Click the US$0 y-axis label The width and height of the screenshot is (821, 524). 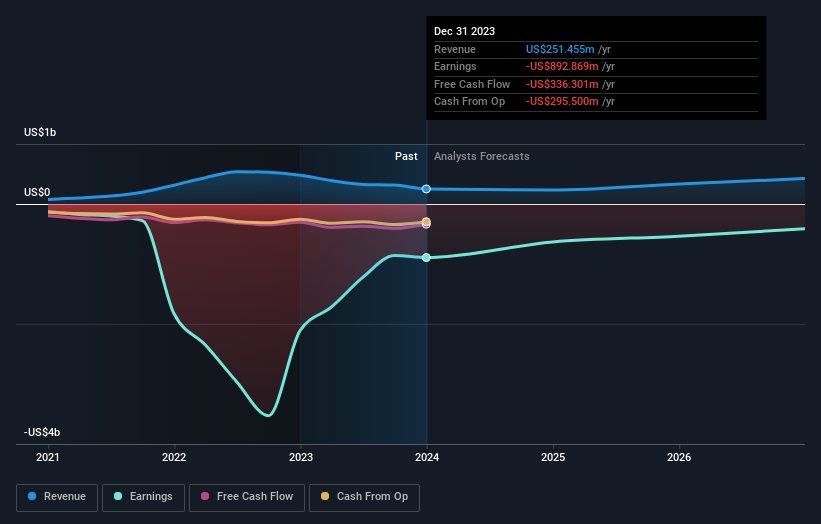pyautogui.click(x=37, y=193)
